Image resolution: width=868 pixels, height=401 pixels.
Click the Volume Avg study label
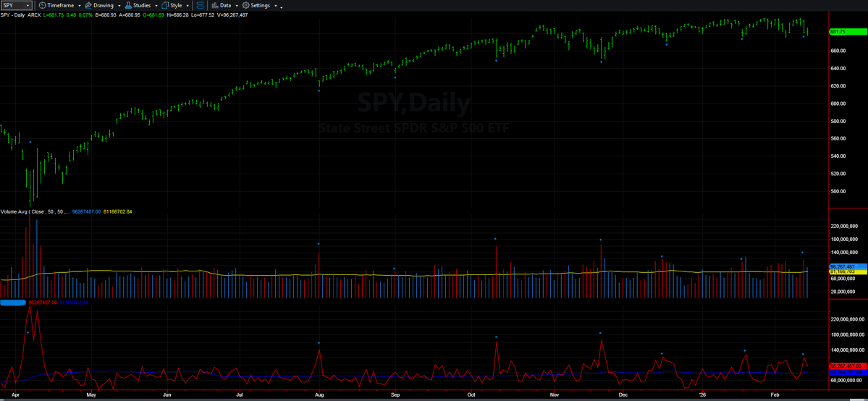[x=35, y=211]
